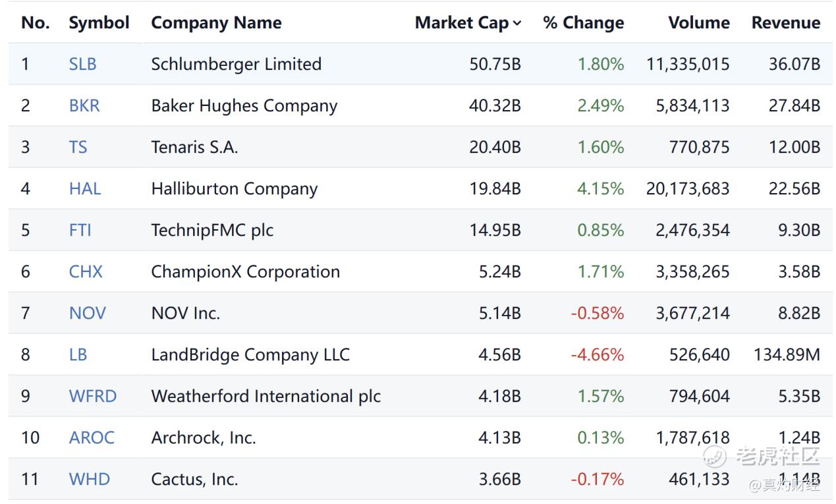Open the LB symbol link
Image resolution: width=836 pixels, height=504 pixels.
point(78,354)
